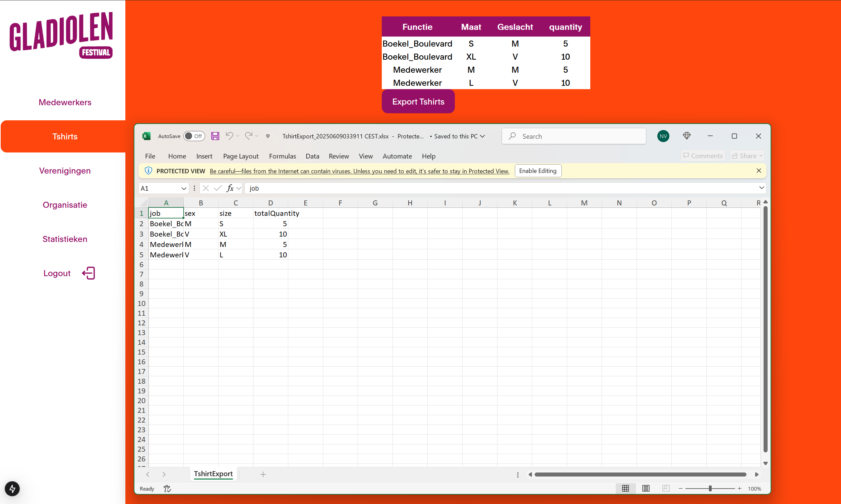The image size is (841, 504).
Task: Open the Insert Function fx icon
Action: (230, 188)
